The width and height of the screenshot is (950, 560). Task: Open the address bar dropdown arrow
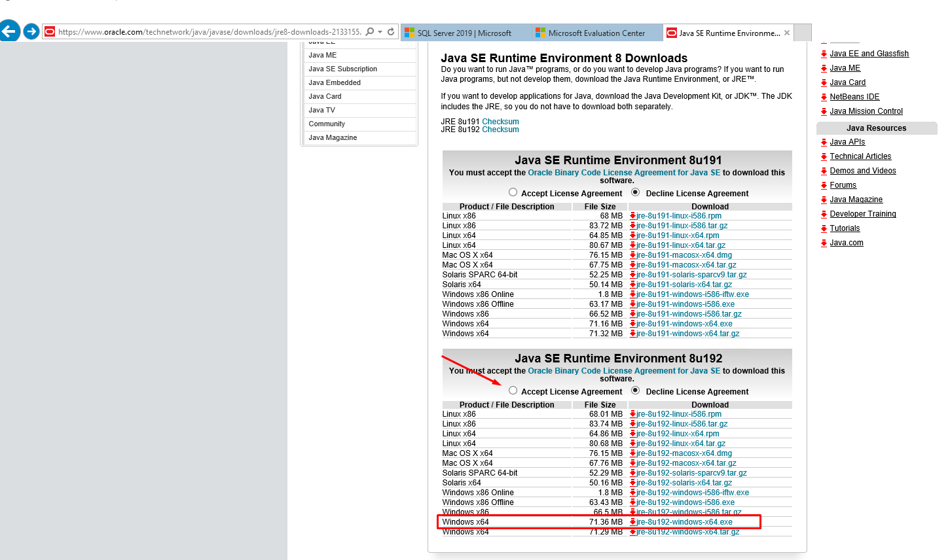[380, 31]
